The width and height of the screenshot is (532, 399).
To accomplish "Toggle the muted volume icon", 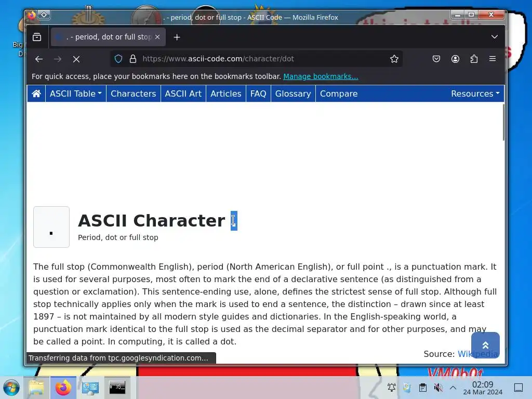I will point(438,388).
